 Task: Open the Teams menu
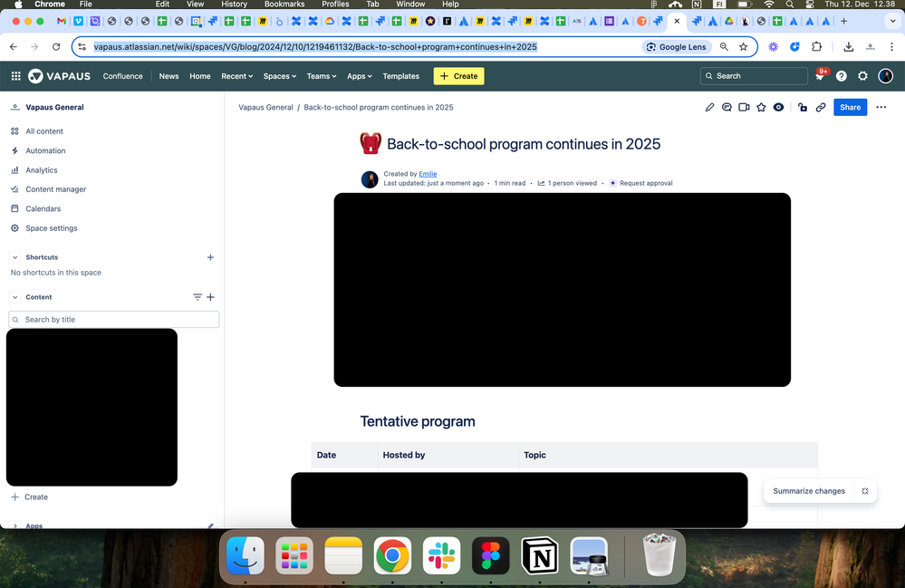tap(321, 76)
